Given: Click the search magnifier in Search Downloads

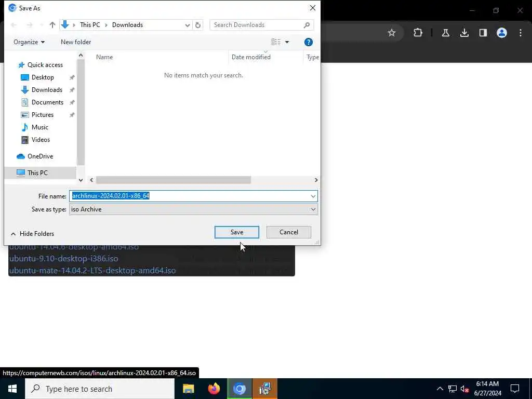Looking at the screenshot, I should click(307, 25).
